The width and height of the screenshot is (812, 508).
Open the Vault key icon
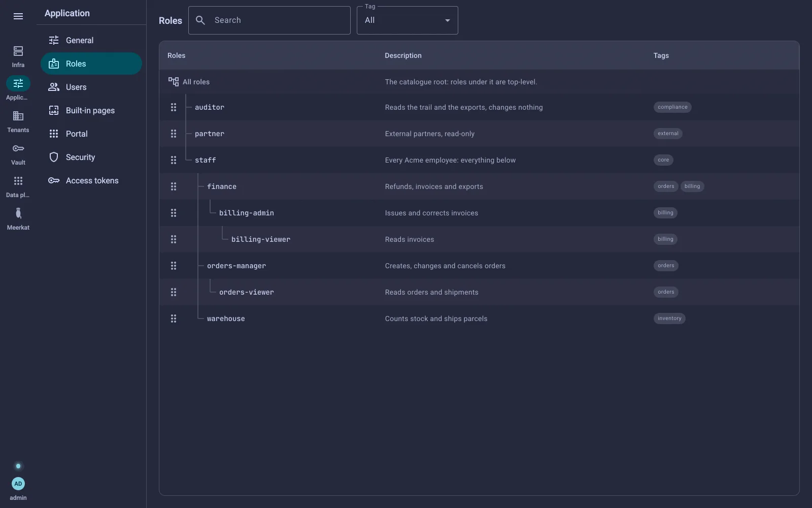pos(18,148)
